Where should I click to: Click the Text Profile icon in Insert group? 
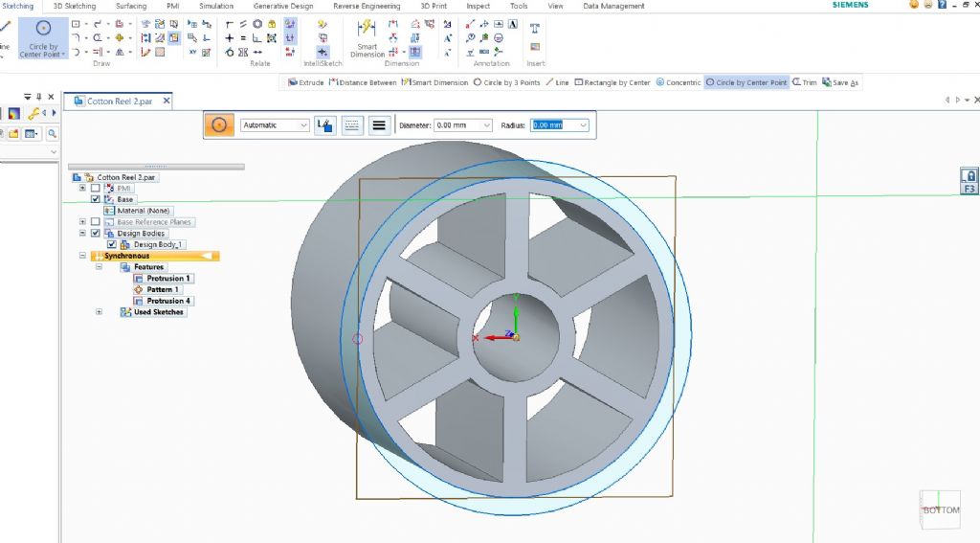point(535,28)
